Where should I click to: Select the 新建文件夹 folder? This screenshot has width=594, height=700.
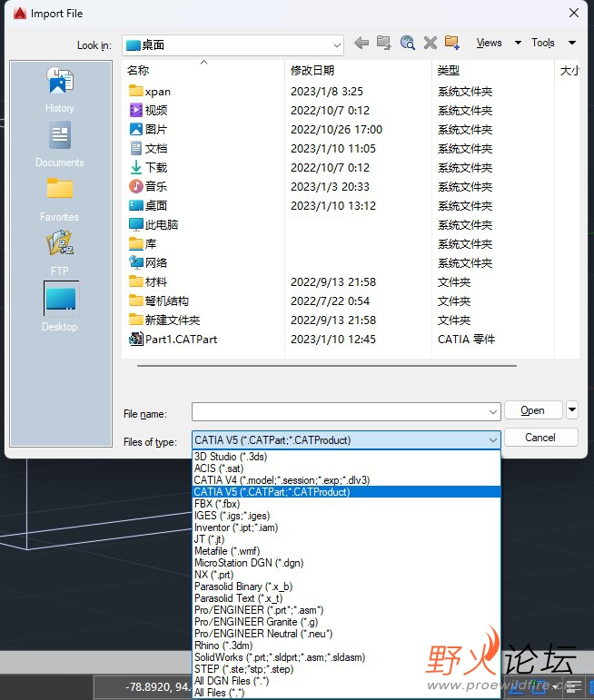click(164, 320)
